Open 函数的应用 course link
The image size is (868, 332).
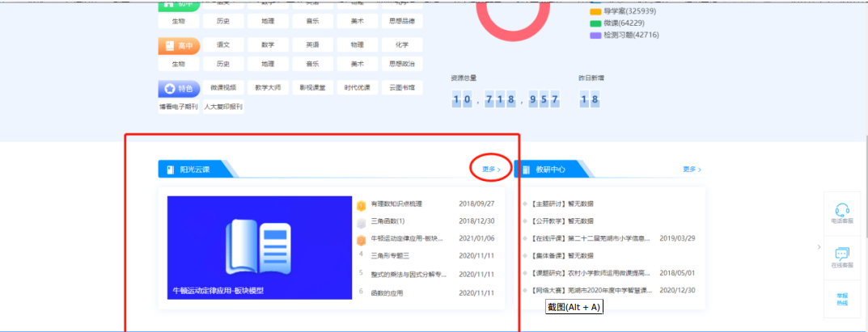coord(386,291)
